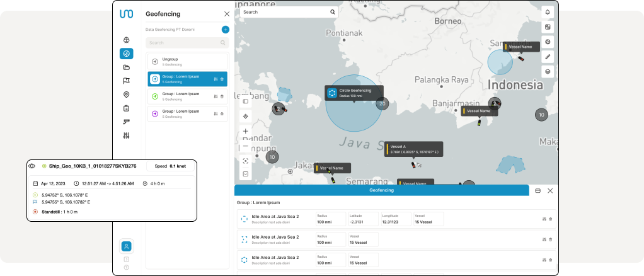Toggle the side panel map button

pos(246,101)
